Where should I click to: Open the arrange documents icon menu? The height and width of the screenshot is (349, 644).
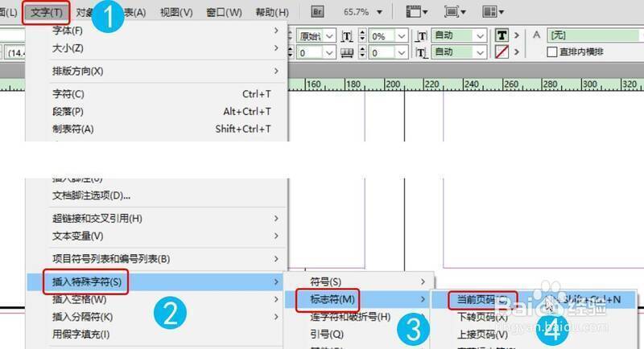tap(493, 11)
